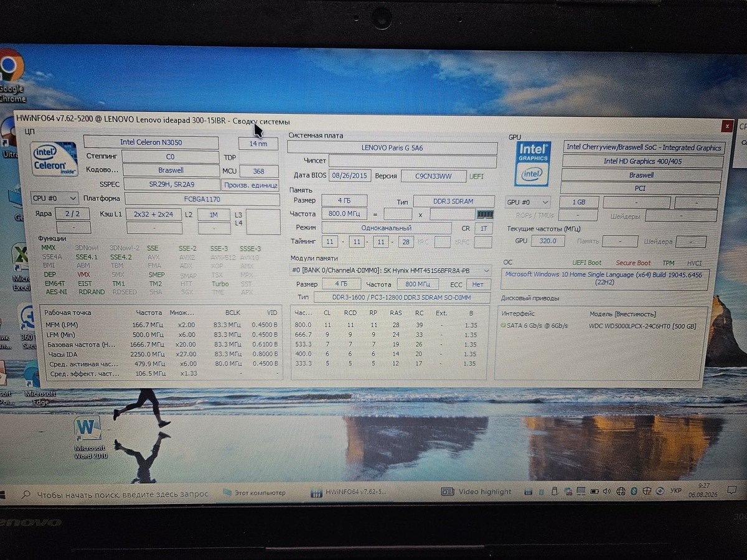Viewport: 747px width, 560px height.
Task: Click the Intel HD Graphics 400/405 field
Action: coord(642,161)
